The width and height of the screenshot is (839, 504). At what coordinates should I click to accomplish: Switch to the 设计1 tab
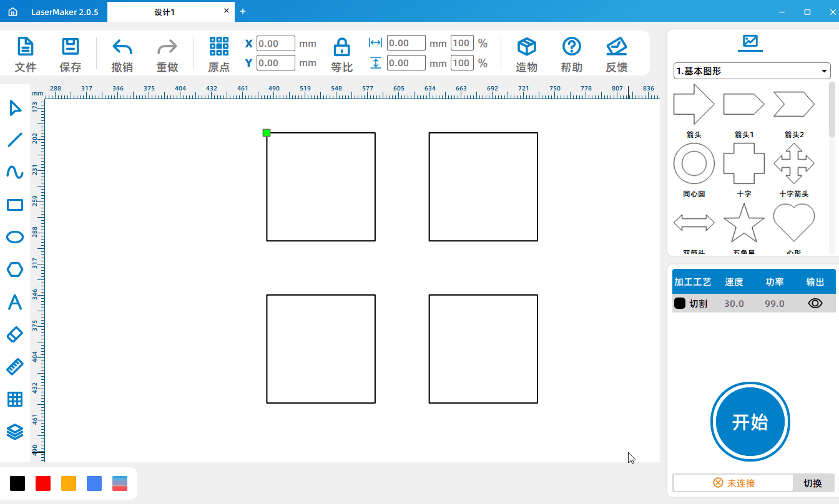[165, 12]
